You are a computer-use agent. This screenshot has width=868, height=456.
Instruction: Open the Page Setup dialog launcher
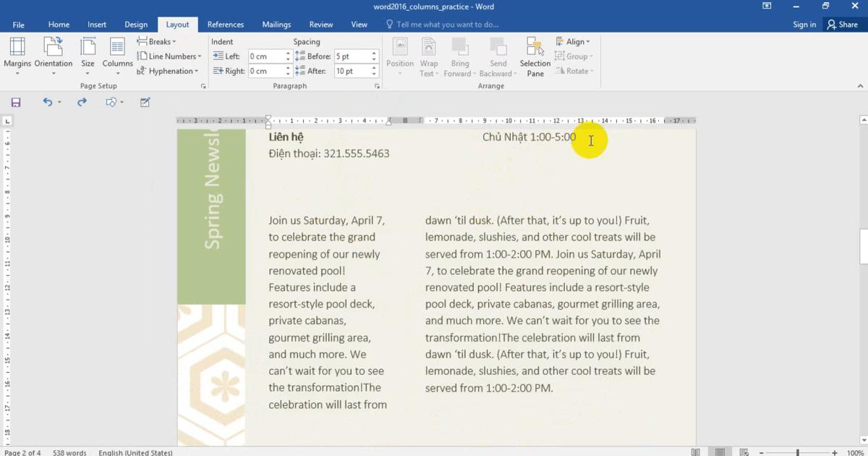click(203, 86)
